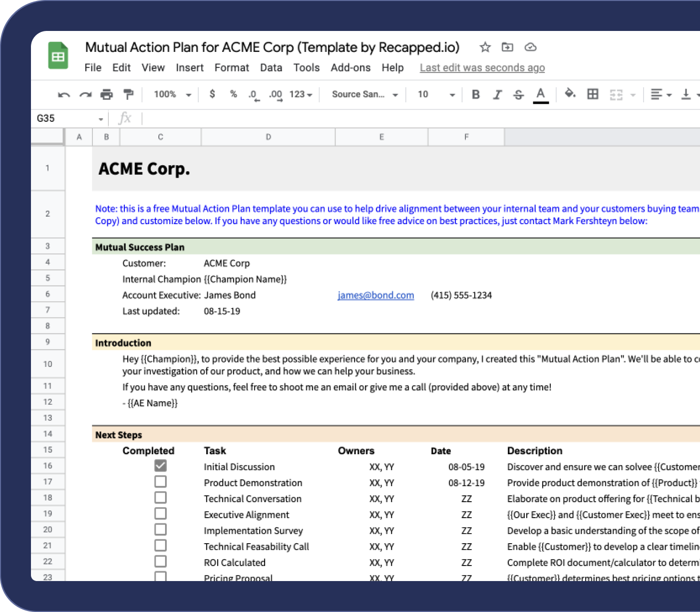This screenshot has height=612, width=700.
Task: Click the print icon
Action: [106, 94]
